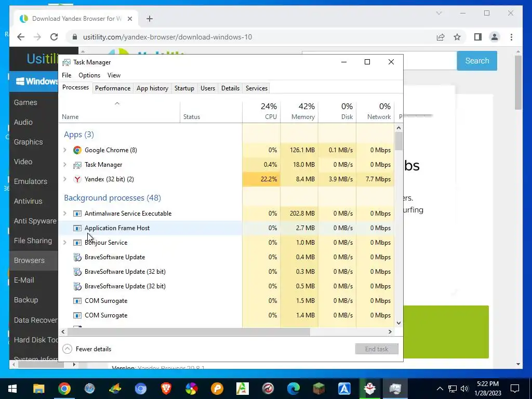532x399 pixels.
Task: Open Windows Start button
Action: 12,389
